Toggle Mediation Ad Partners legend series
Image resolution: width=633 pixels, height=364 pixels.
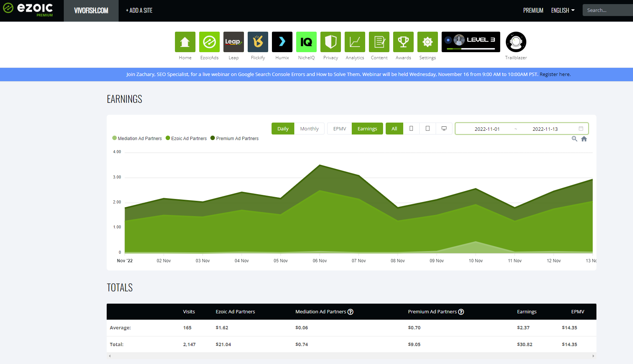coord(137,138)
